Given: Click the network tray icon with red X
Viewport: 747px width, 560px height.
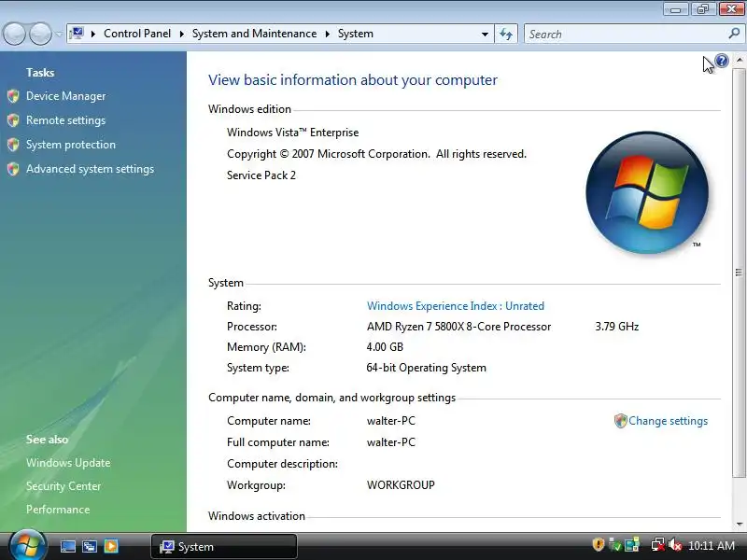Looking at the screenshot, I should (658, 544).
